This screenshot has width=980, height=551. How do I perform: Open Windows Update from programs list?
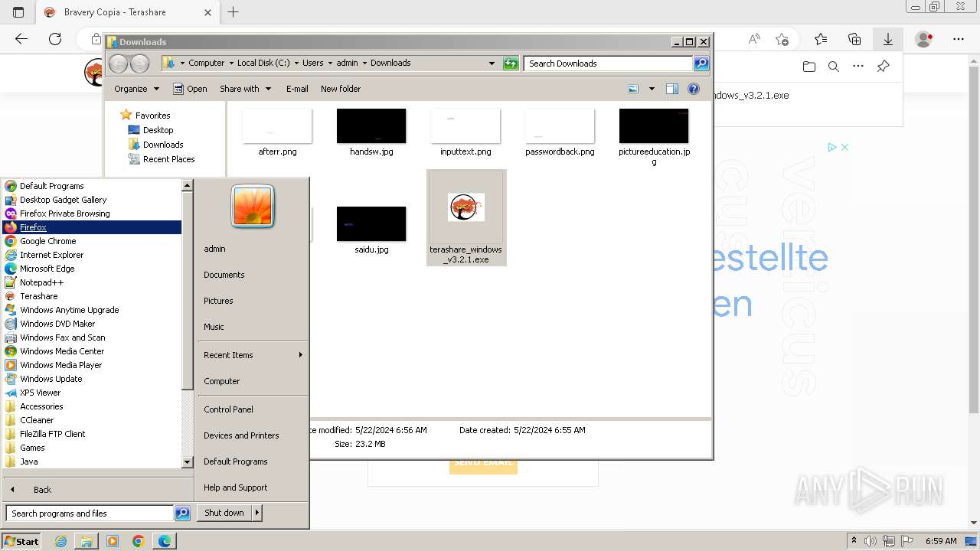pos(92,379)
